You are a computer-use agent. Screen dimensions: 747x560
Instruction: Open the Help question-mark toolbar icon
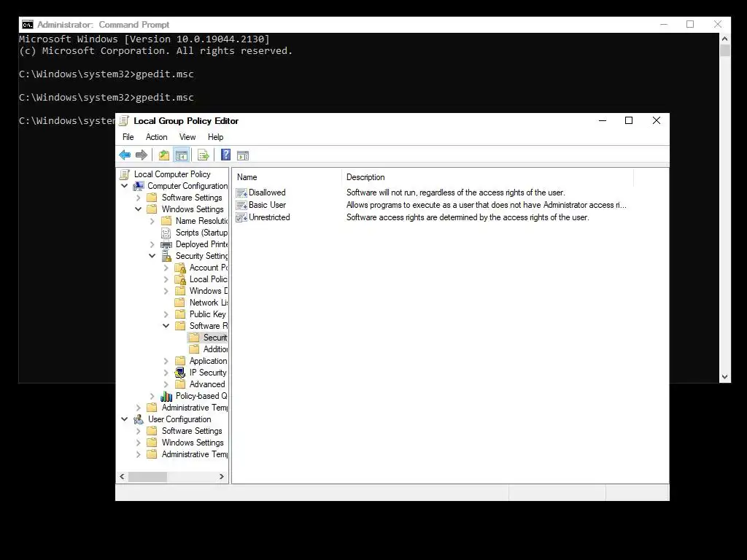click(225, 155)
